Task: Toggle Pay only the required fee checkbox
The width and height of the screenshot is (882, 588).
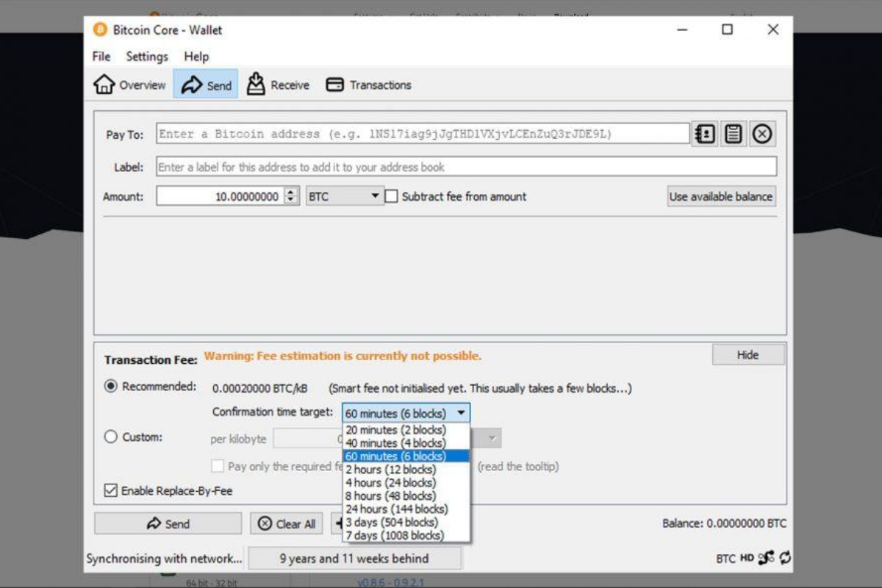Action: point(218,466)
